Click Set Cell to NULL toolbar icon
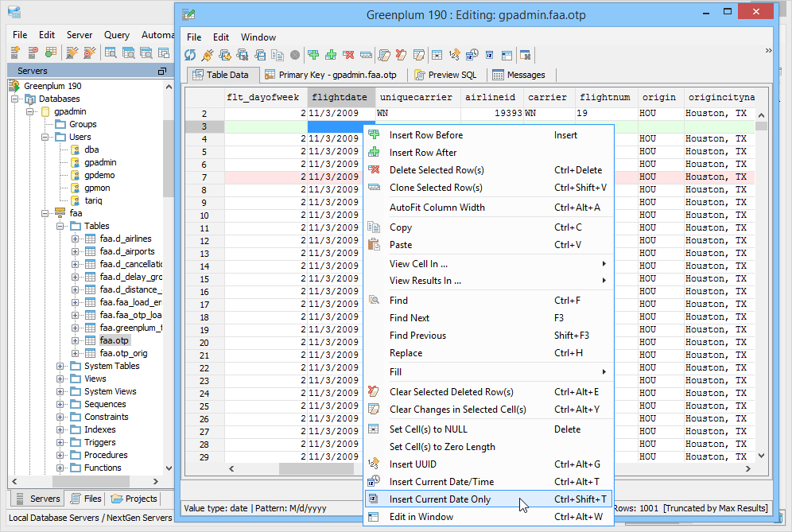792x532 pixels. [437, 55]
